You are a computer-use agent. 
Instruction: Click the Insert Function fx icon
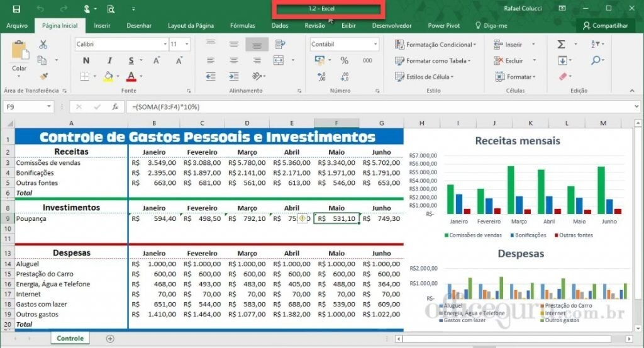click(x=115, y=107)
